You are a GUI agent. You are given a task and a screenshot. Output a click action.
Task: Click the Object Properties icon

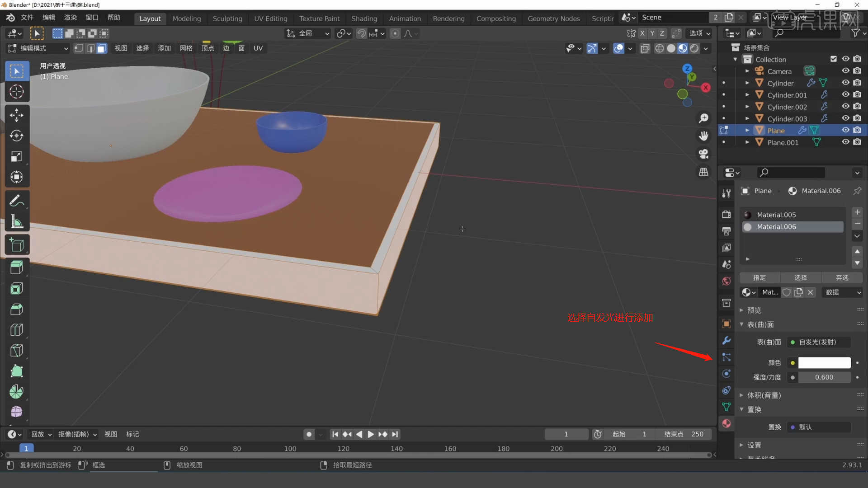726,324
